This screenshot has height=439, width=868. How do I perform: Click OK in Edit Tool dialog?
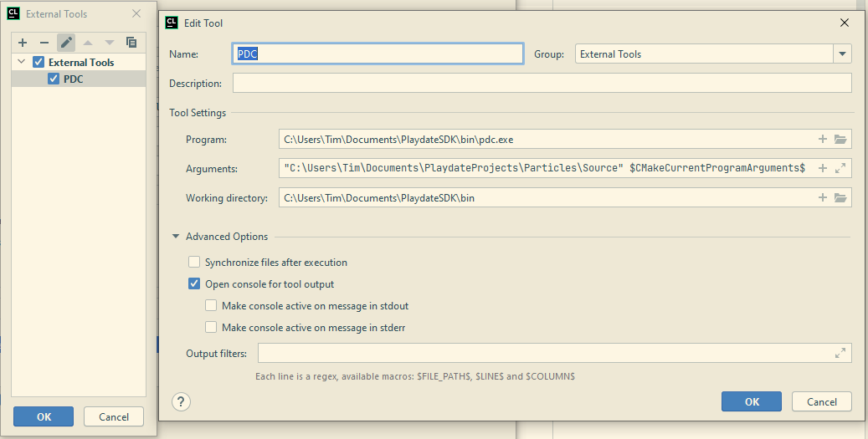point(751,401)
